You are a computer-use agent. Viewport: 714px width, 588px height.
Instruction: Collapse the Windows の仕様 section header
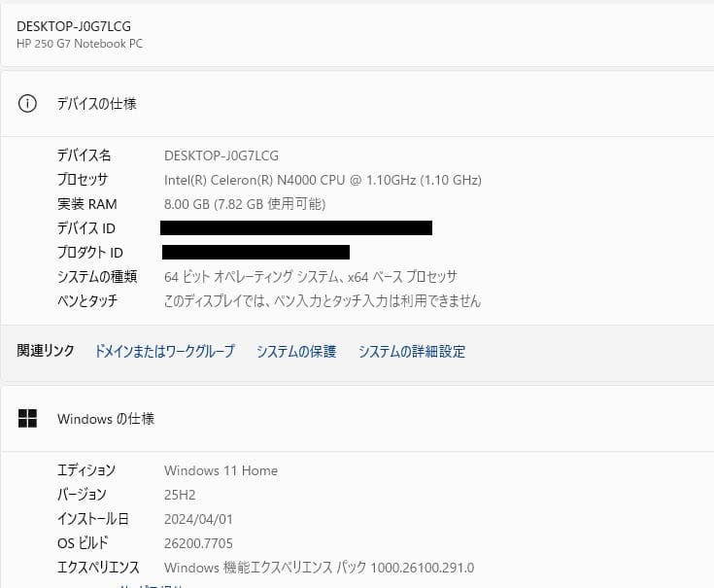357,419
